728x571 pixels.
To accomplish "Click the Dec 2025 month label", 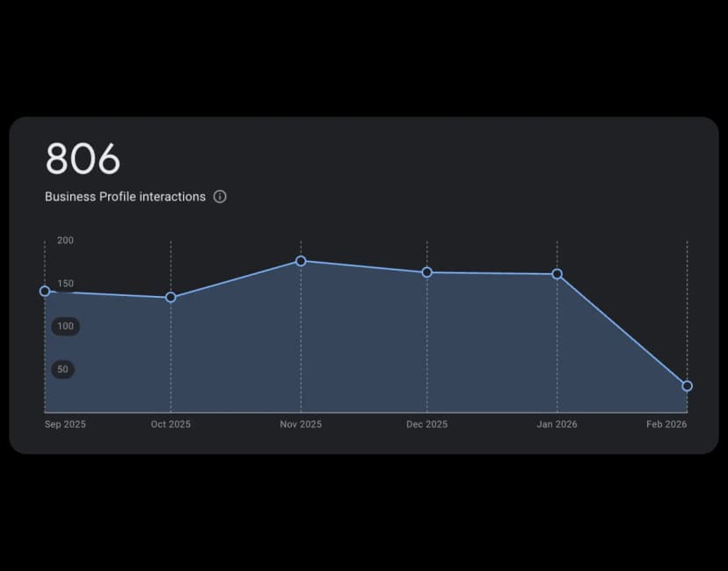I will pyautogui.click(x=427, y=424).
